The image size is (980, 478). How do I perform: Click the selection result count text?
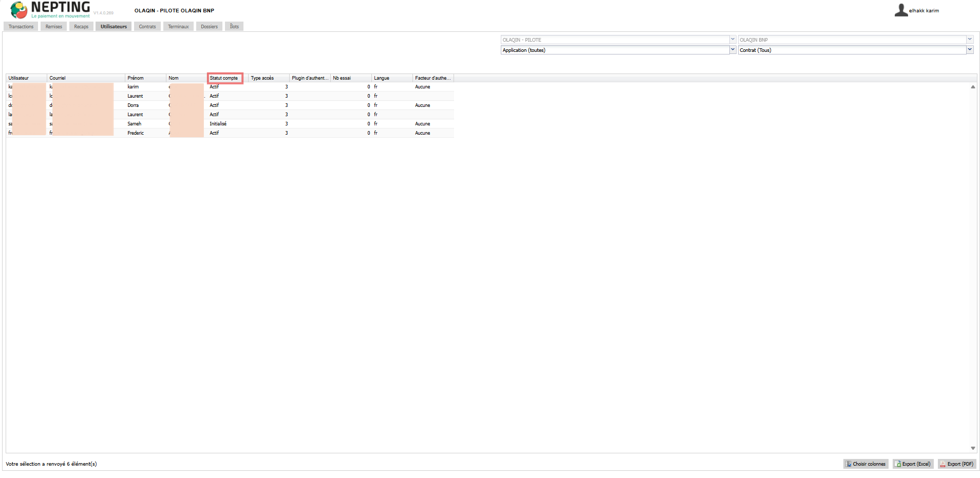(x=51, y=464)
